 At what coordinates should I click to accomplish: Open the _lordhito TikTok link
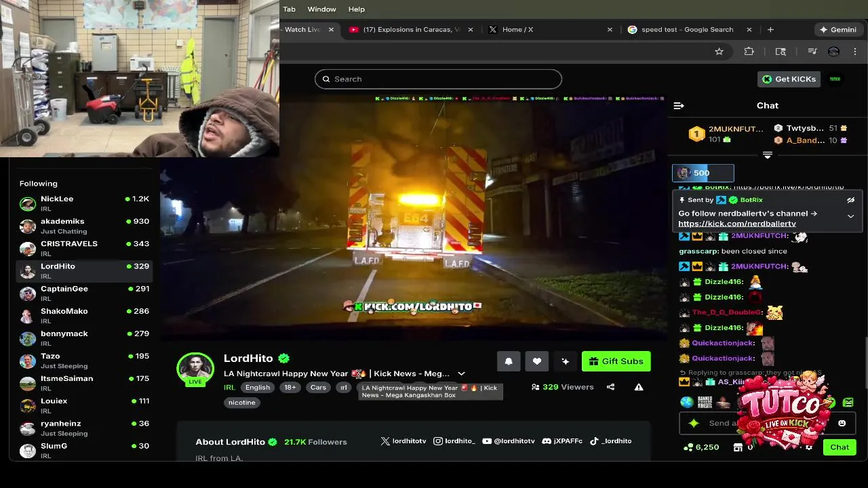coord(610,441)
